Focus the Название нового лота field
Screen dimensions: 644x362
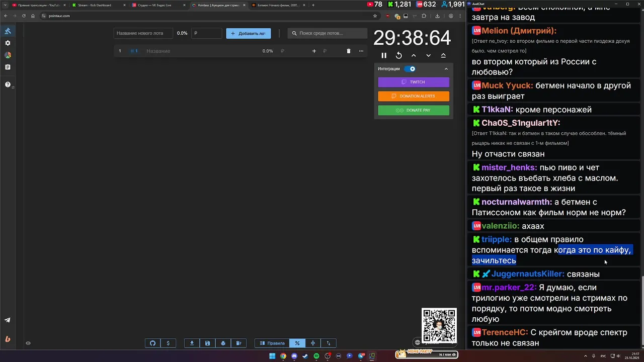tap(143, 33)
